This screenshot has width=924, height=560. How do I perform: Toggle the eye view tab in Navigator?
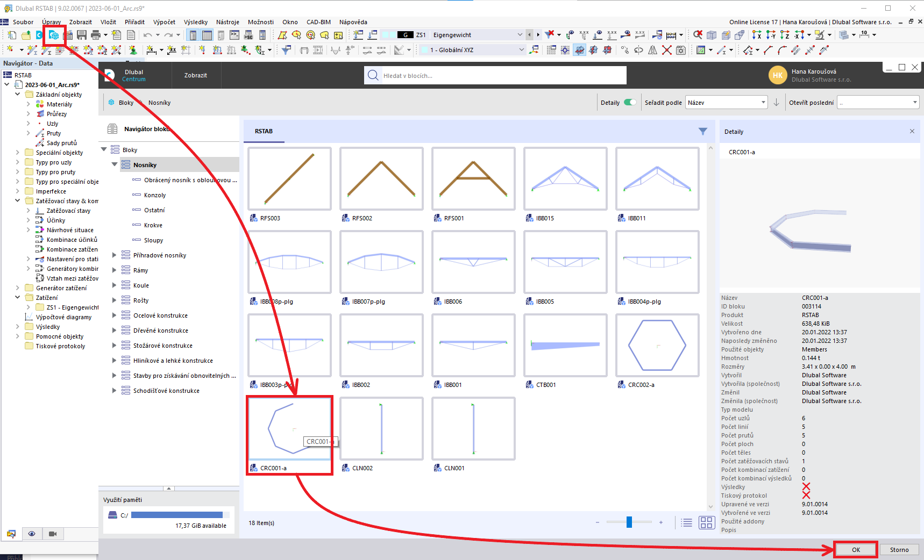(32, 534)
